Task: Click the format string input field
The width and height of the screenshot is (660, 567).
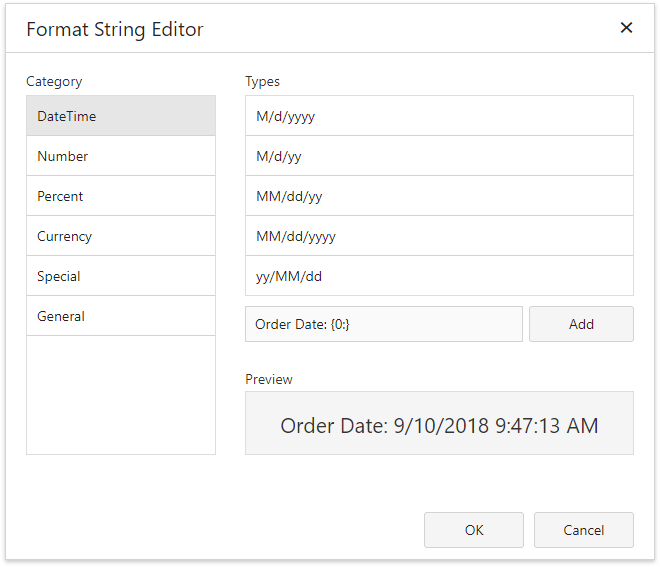Action: pyautogui.click(x=383, y=324)
